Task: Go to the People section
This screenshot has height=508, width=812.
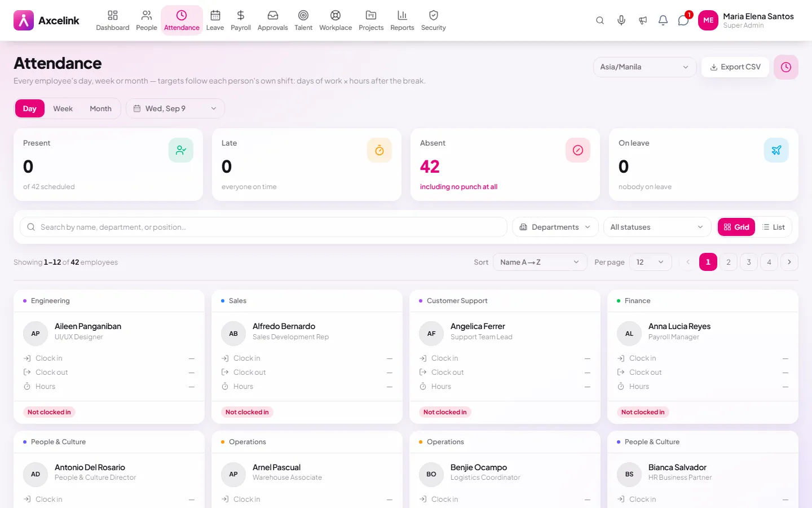Action: [147, 20]
